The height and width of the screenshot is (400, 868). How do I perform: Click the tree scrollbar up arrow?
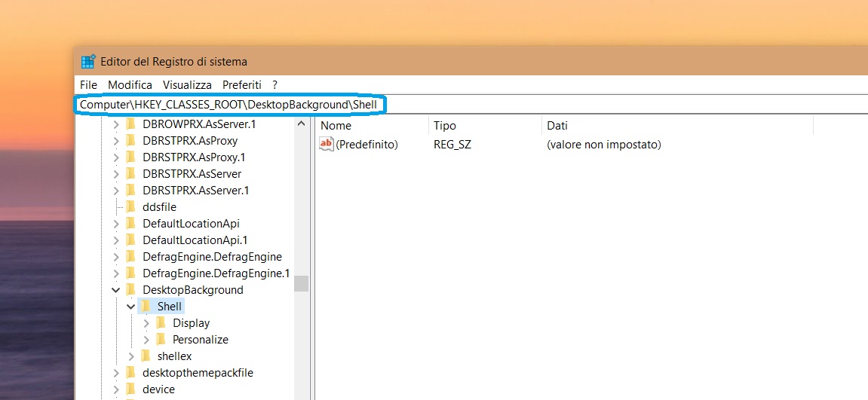301,124
